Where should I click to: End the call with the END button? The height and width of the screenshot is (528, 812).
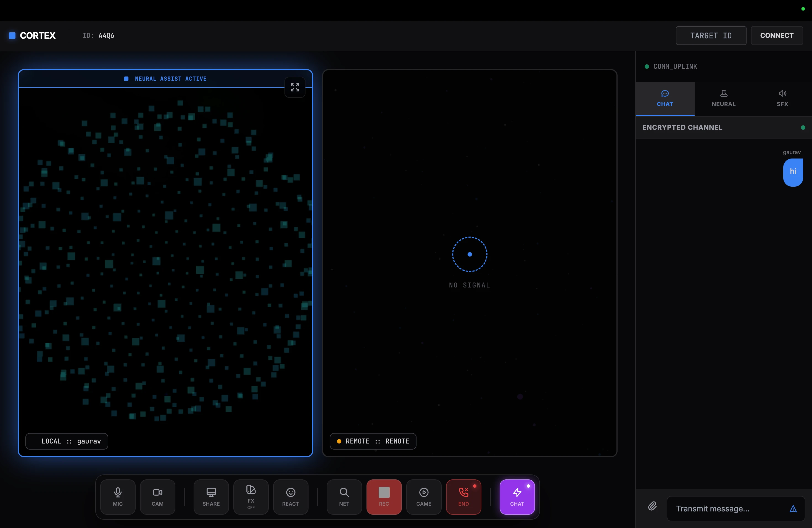tap(464, 497)
